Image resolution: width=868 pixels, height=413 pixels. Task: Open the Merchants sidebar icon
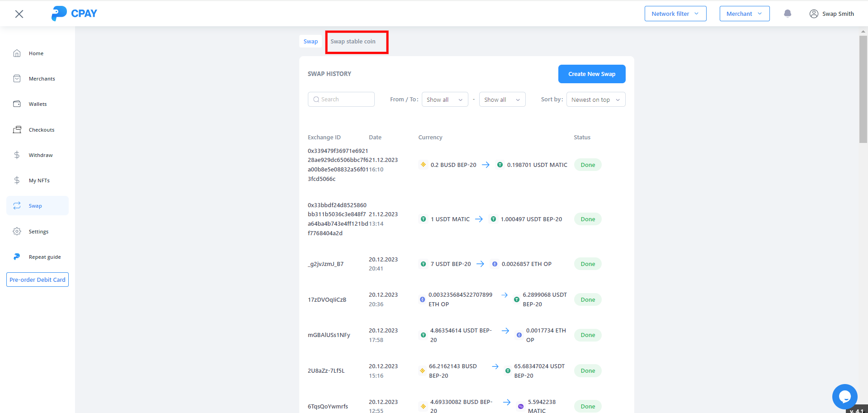pos(17,79)
